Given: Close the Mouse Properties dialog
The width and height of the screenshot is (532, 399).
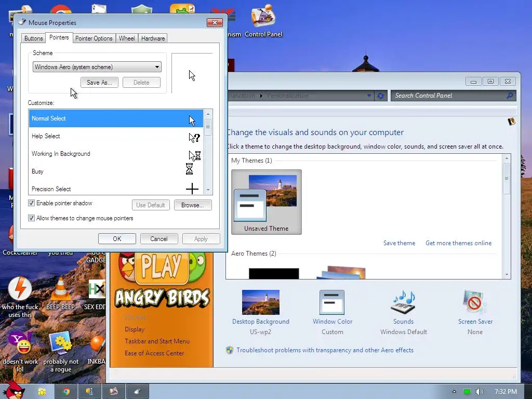Looking at the screenshot, I should click(x=215, y=23).
